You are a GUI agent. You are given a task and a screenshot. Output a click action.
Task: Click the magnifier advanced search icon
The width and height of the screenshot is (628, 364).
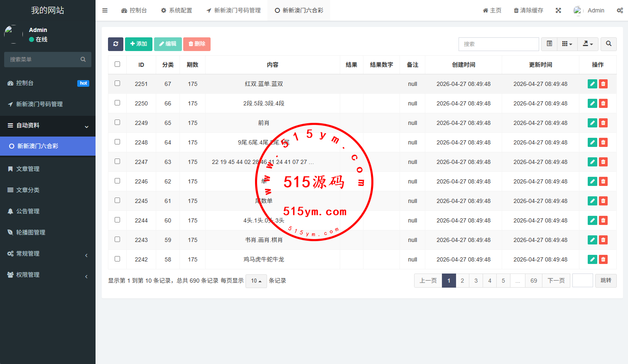[x=608, y=44]
